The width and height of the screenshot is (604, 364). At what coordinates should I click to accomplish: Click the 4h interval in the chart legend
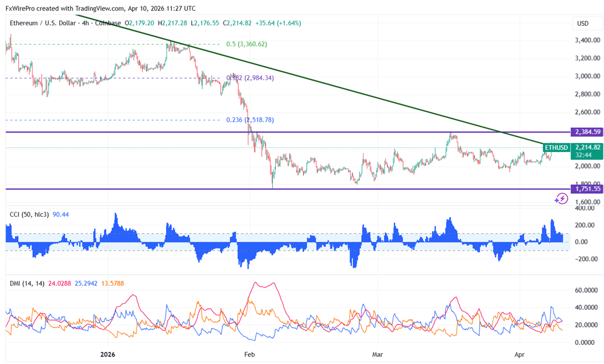85,23
